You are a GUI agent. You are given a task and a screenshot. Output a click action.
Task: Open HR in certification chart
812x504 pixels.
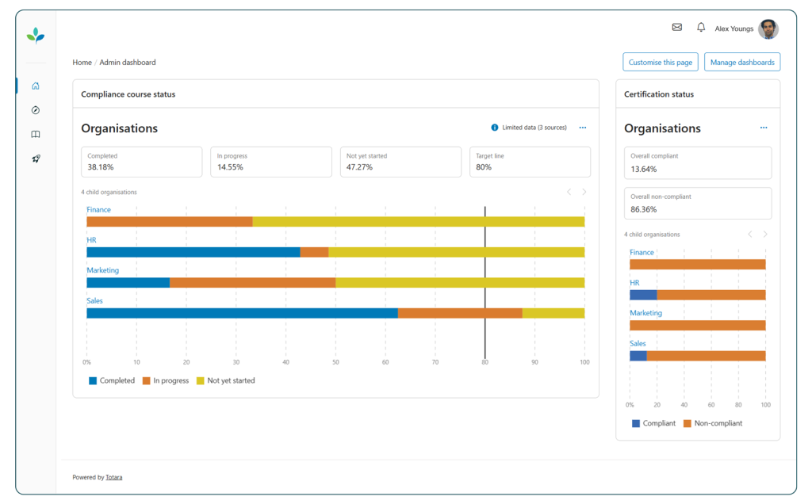click(x=634, y=283)
